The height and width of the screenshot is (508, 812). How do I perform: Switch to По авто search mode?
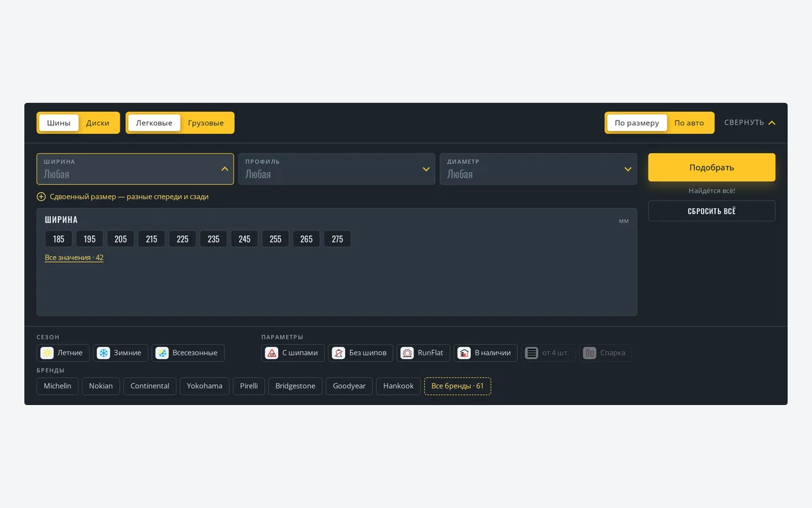689,123
